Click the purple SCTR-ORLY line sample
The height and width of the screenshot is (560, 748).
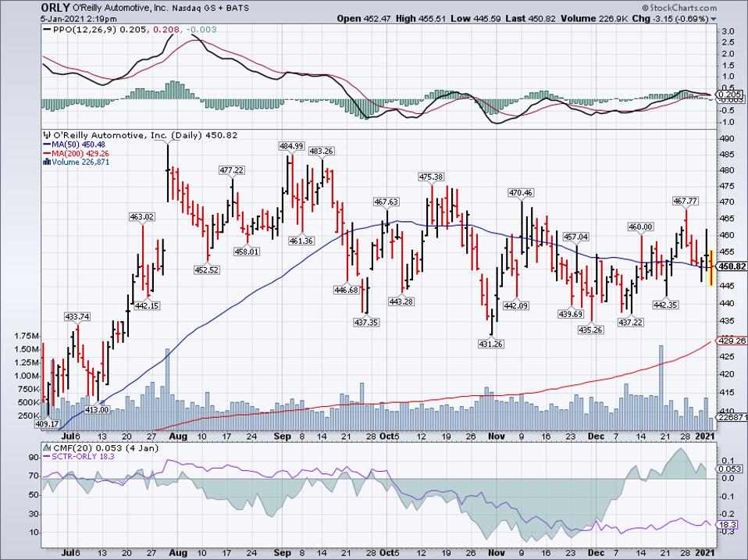(47, 456)
